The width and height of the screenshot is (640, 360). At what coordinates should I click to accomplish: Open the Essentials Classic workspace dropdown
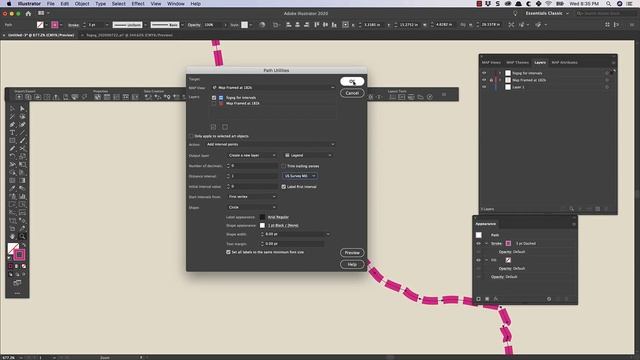coord(547,13)
